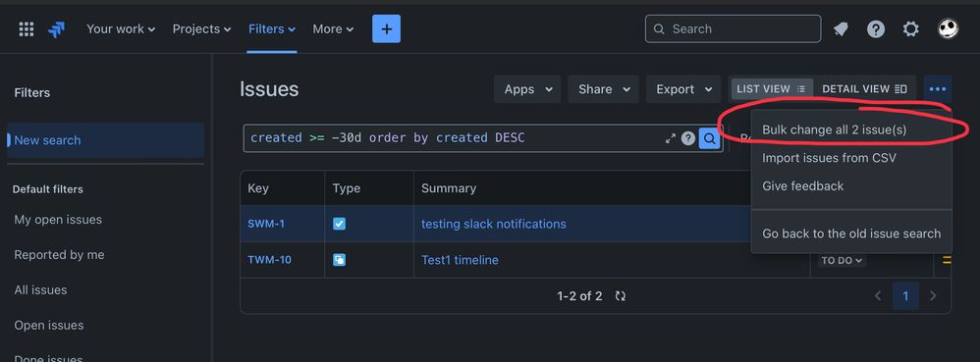The height and width of the screenshot is (362, 980).
Task: Open the testing slack notifications issue link
Action: point(494,224)
